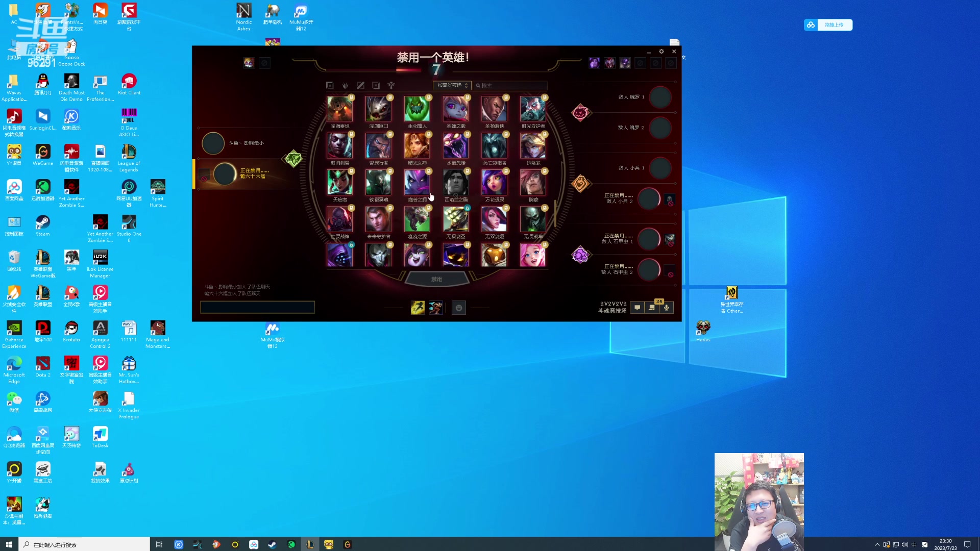The height and width of the screenshot is (551, 980).
Task: Open the emote selection button
Action: point(458,308)
